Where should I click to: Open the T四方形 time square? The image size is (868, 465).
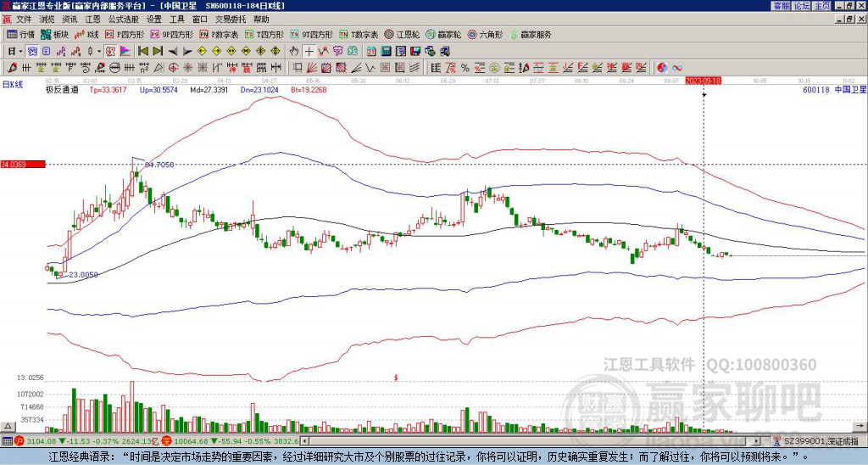coord(264,34)
